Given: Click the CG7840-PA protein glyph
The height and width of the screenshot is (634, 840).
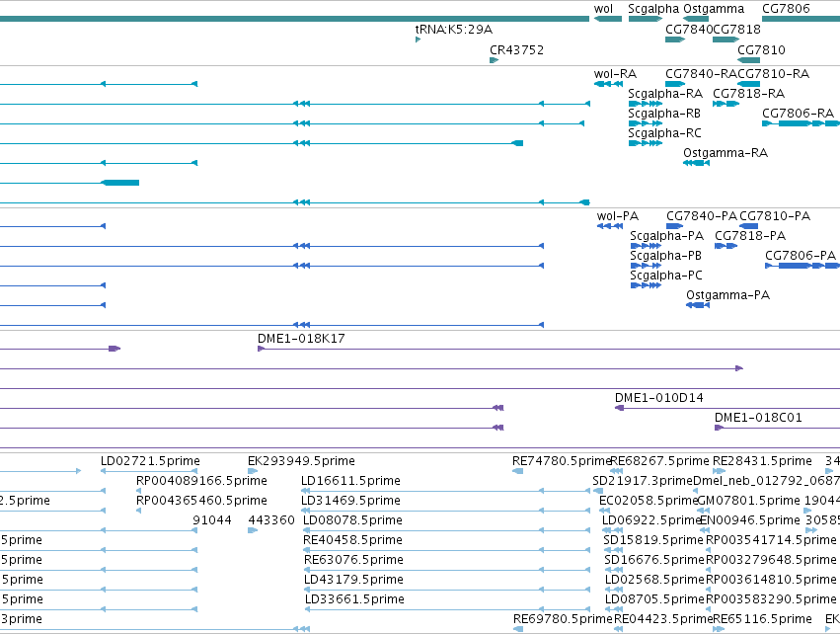Looking at the screenshot, I should point(674,226).
